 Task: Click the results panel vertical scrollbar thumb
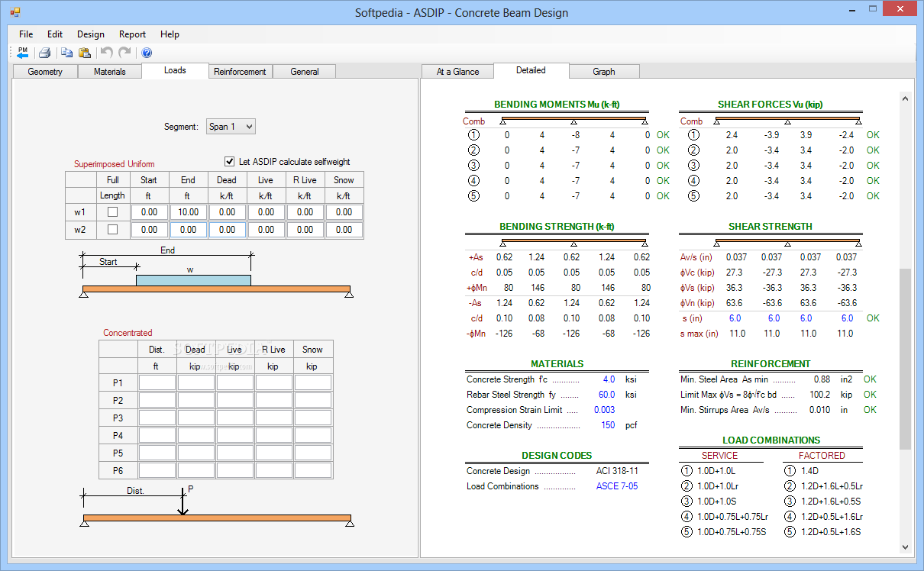(x=905, y=359)
